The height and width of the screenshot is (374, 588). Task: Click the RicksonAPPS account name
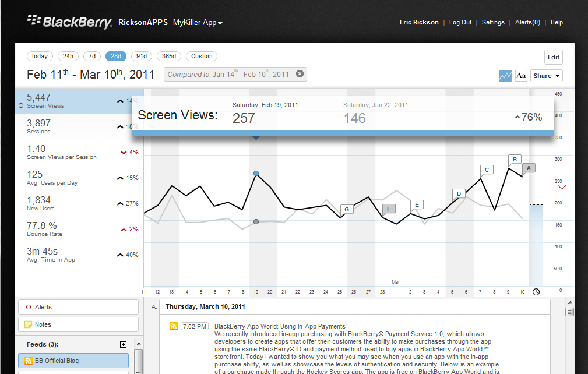[x=143, y=23]
